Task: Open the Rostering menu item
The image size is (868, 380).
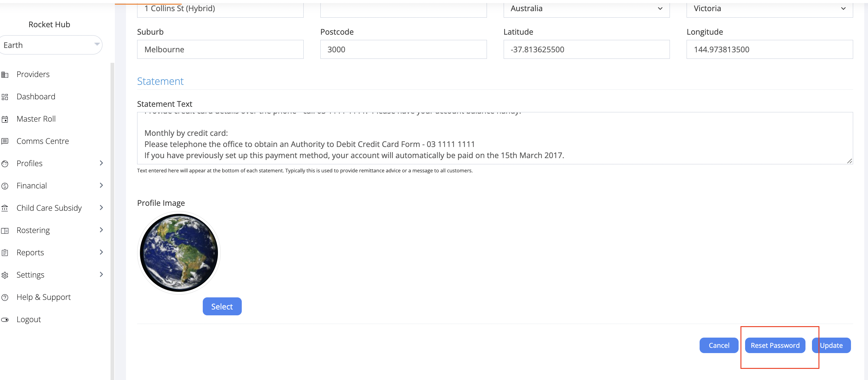Action: (33, 230)
